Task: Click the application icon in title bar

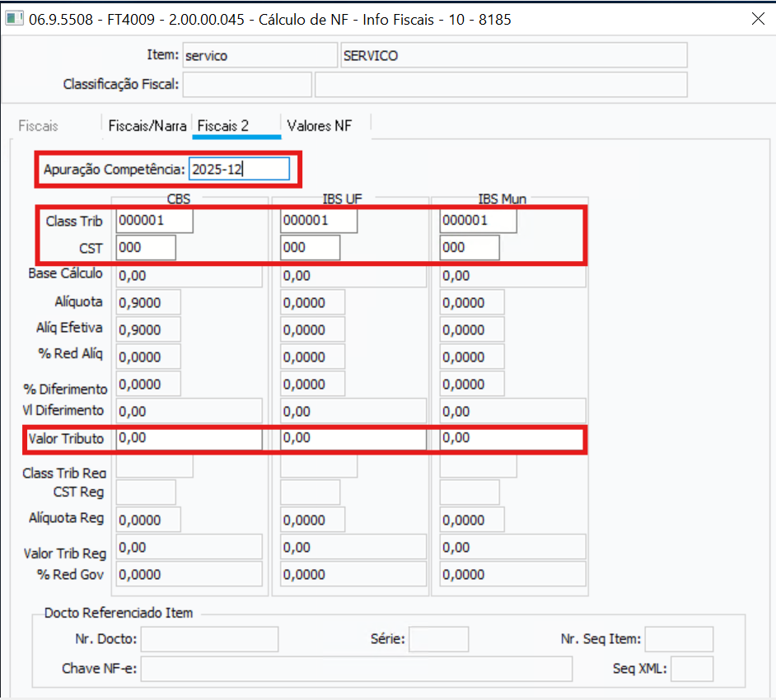Action: click(14, 19)
